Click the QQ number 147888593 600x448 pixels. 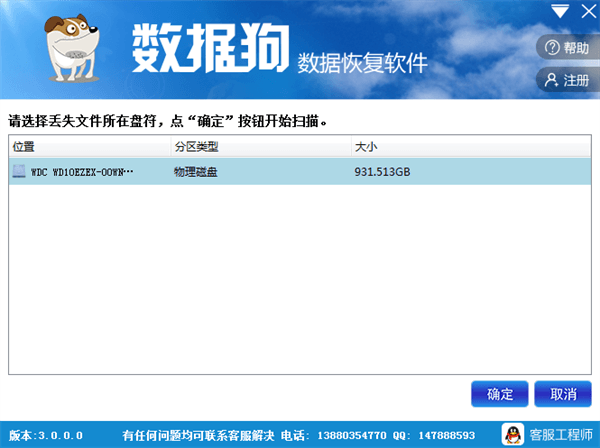point(447,435)
